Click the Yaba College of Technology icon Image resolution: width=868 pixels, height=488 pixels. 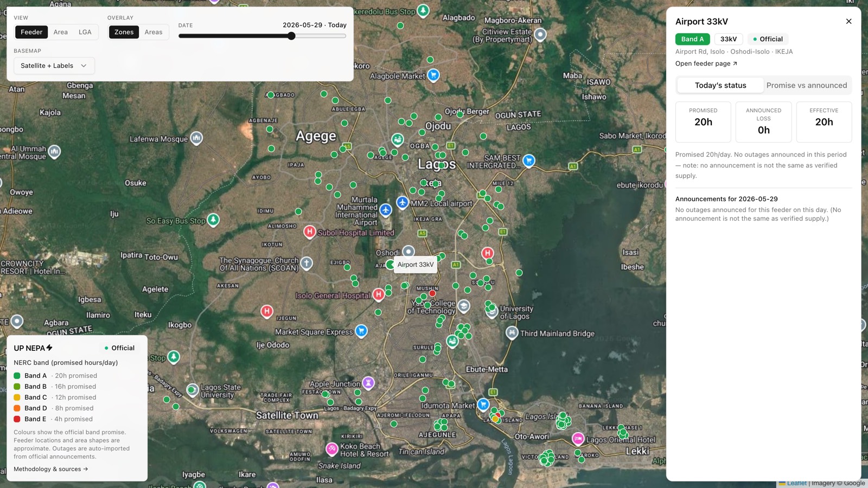pyautogui.click(x=464, y=306)
